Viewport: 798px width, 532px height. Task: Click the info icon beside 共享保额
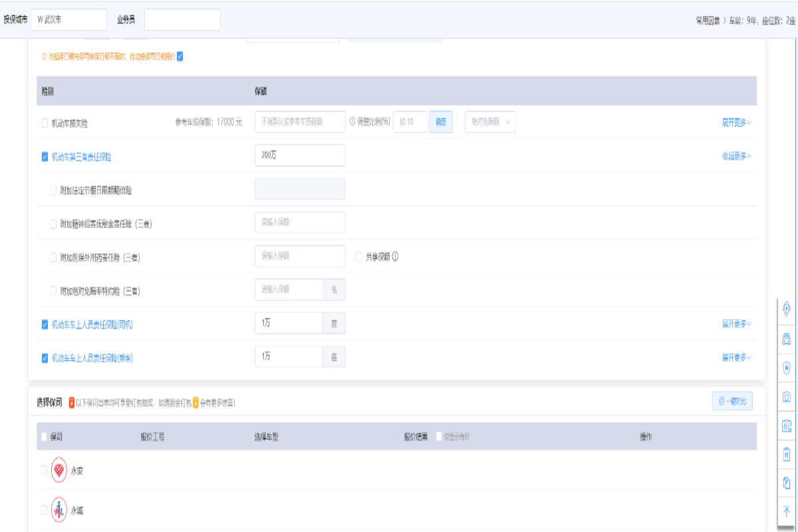tap(395, 257)
